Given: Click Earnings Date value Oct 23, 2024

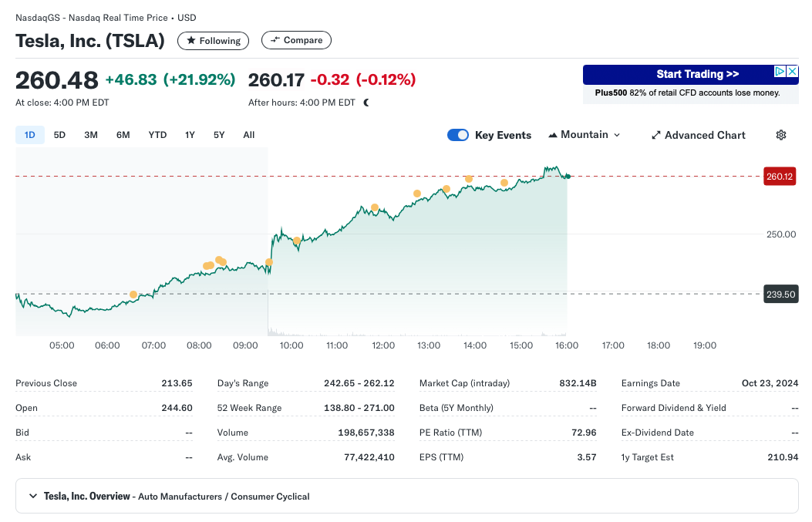Looking at the screenshot, I should [770, 383].
